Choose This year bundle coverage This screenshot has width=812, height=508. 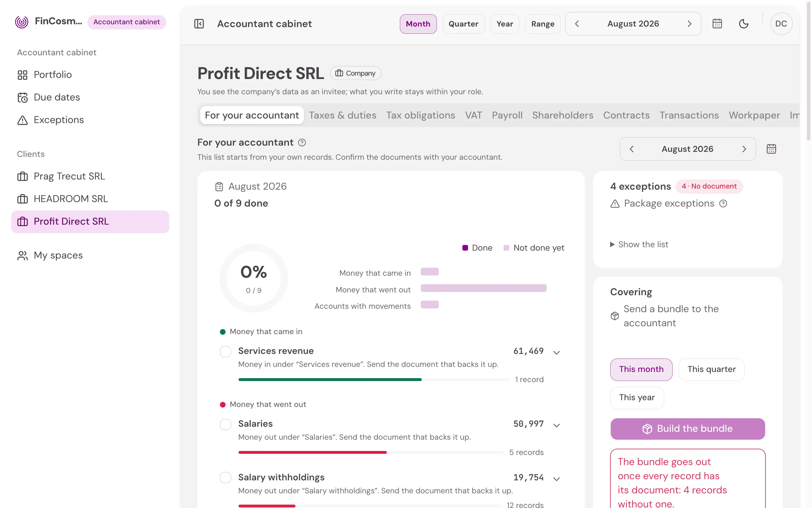click(637, 398)
